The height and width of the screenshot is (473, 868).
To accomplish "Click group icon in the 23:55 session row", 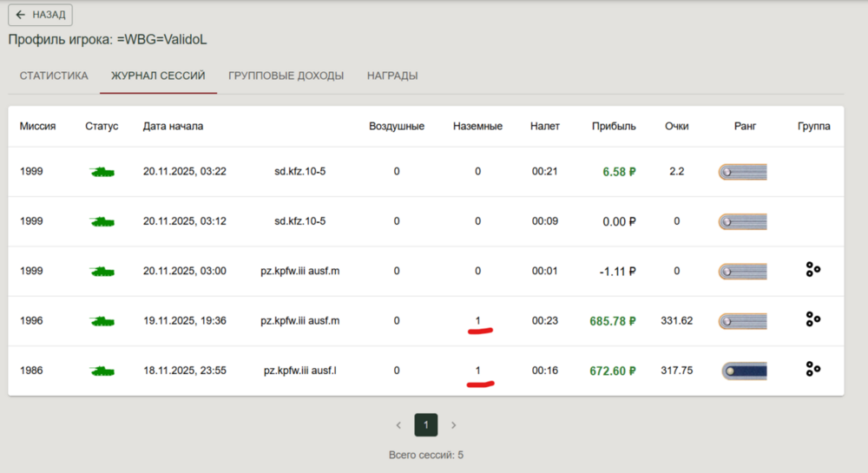I will [812, 370].
